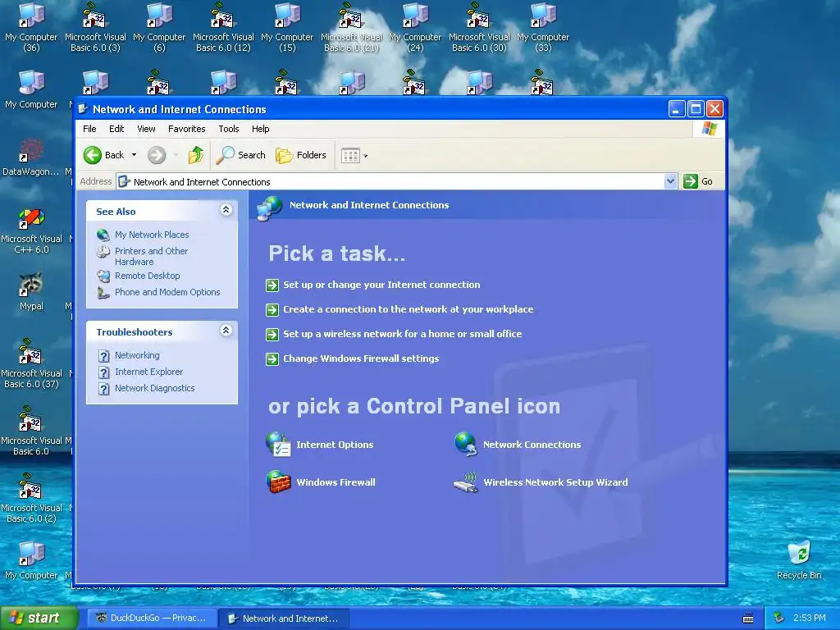This screenshot has height=630, width=840.
Task: Click Network Diagnostics question mark icon
Action: click(104, 389)
